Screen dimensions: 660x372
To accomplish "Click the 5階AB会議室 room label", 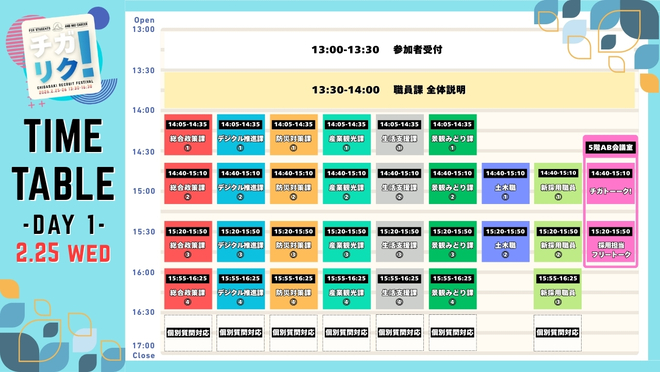I will click(x=610, y=148).
